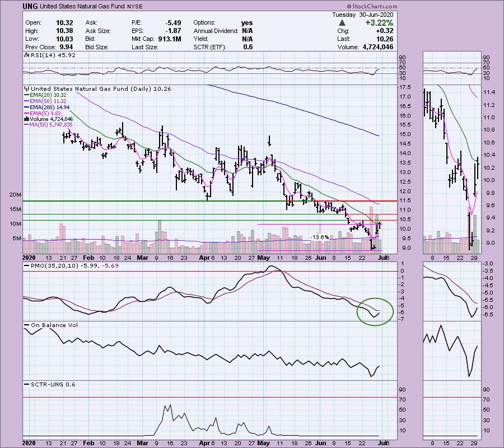
Task: Click the Prev Close value 9.94
Action: click(x=66, y=47)
